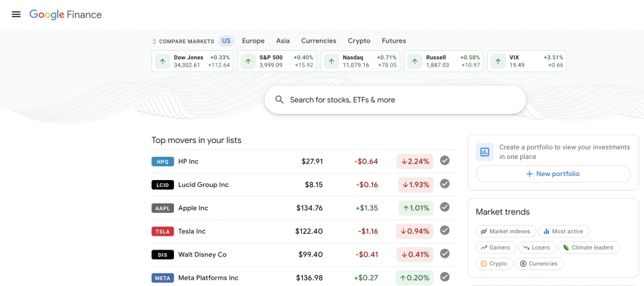Switch to the Crypto markets tab
Viewport: 644px width, 286px height.
358,41
